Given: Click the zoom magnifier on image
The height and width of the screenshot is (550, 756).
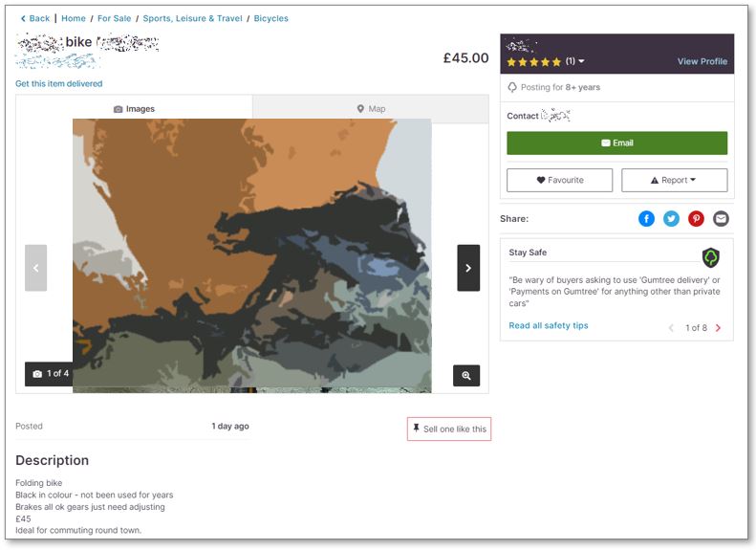Looking at the screenshot, I should [466, 376].
